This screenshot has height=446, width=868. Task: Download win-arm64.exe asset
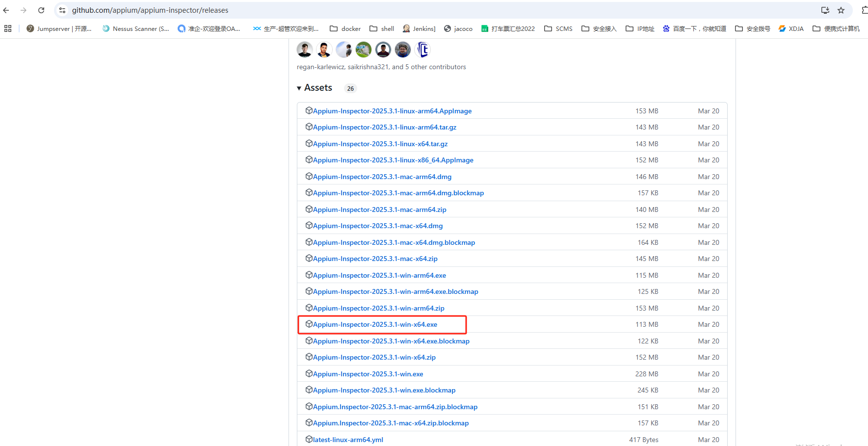[380, 275]
